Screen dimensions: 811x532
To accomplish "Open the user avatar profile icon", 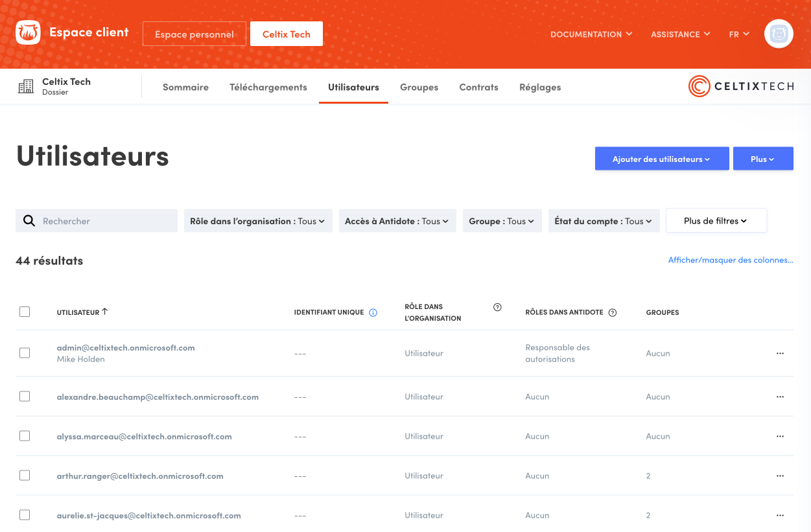I will point(779,34).
